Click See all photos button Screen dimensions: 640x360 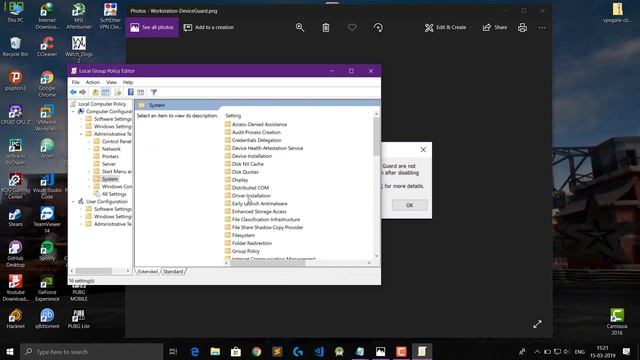click(x=152, y=27)
